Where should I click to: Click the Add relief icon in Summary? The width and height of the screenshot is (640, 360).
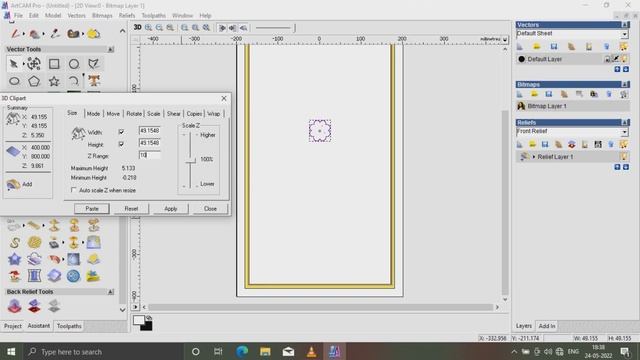coord(13,184)
